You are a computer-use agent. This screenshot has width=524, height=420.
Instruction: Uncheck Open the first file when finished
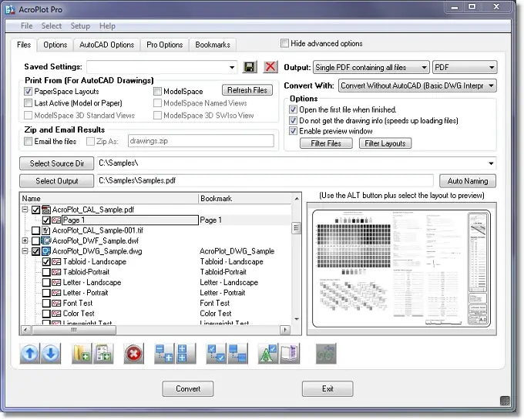293,109
